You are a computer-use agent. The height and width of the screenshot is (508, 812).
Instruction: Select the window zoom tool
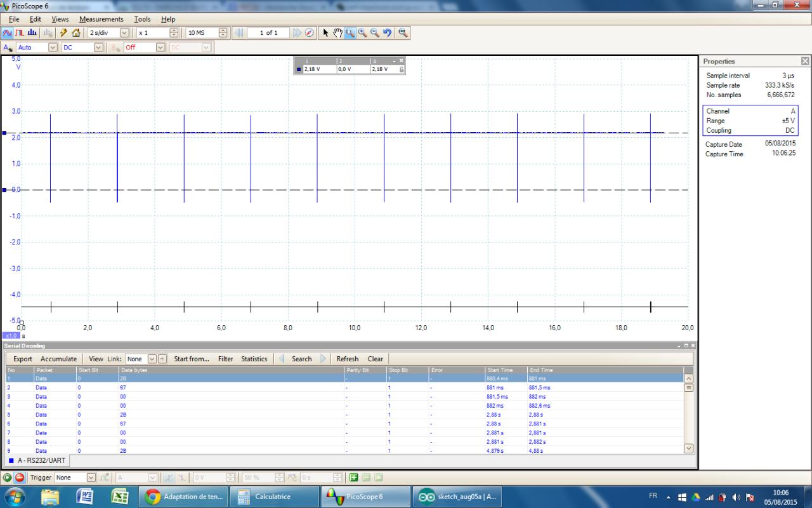coord(350,32)
